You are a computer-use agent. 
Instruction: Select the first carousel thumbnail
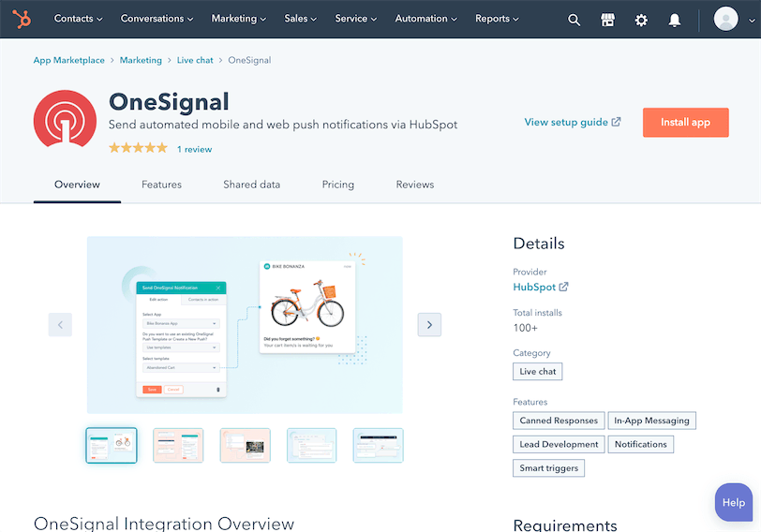(112, 445)
